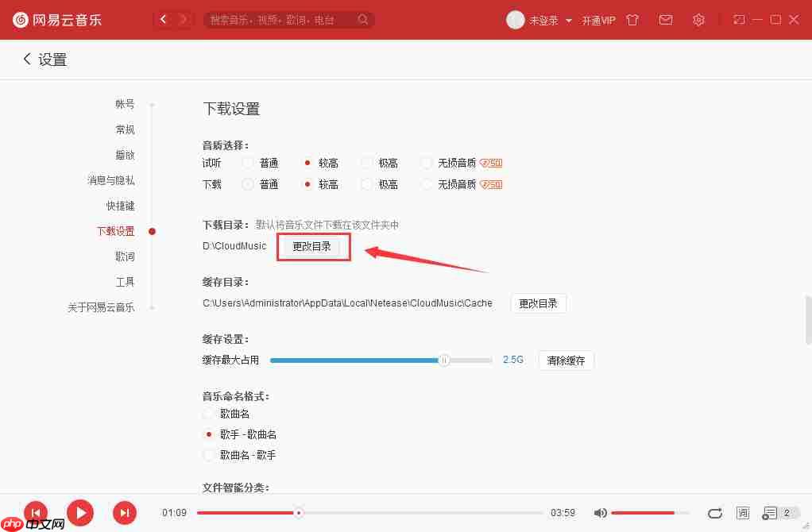Open the message inbox icon
The width and height of the screenshot is (812, 532).
click(666, 20)
